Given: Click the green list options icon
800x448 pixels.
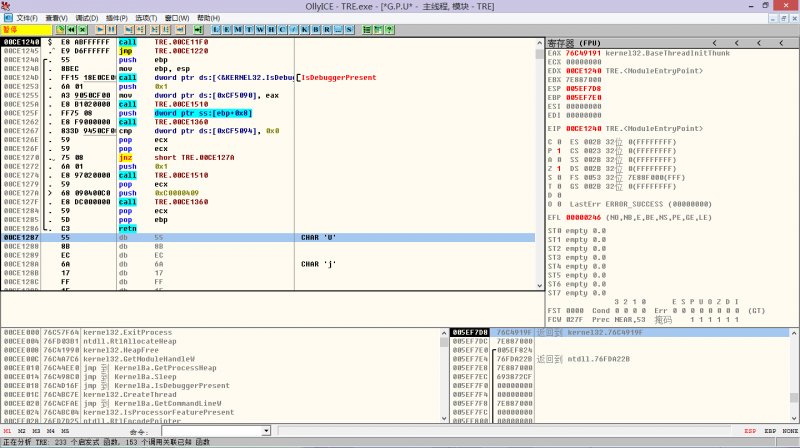Looking at the screenshot, I should pyautogui.click(x=367, y=30).
